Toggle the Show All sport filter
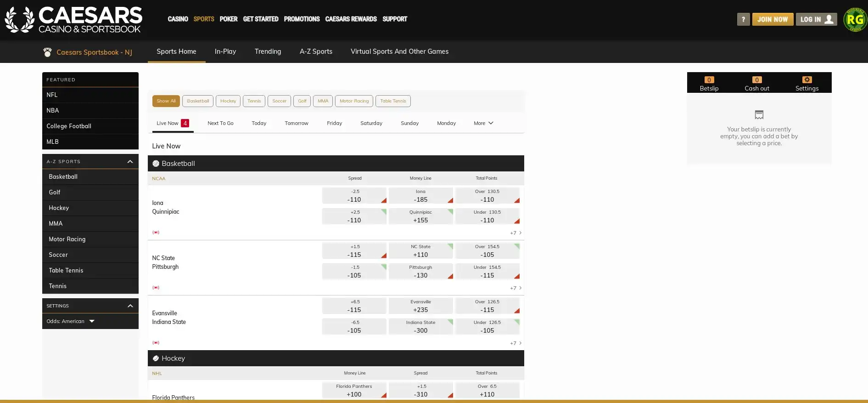868x403 pixels. pyautogui.click(x=166, y=101)
